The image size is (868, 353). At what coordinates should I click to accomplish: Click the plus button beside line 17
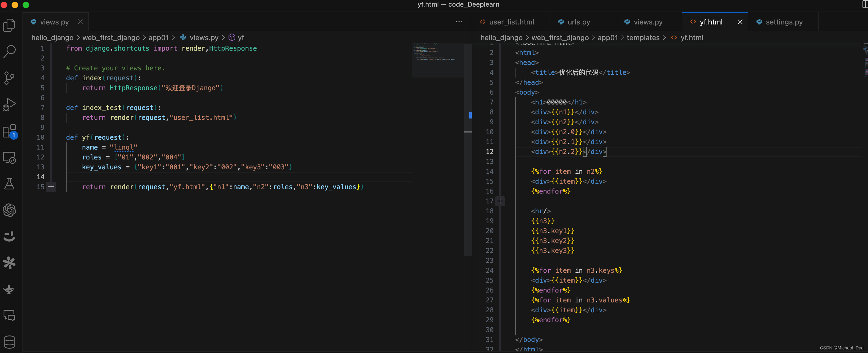click(500, 201)
